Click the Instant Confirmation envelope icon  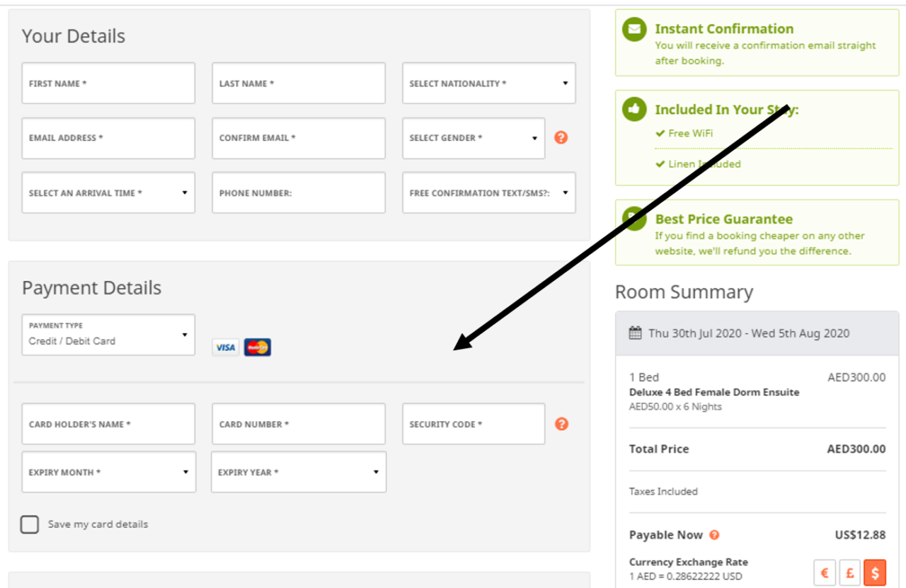(633, 29)
